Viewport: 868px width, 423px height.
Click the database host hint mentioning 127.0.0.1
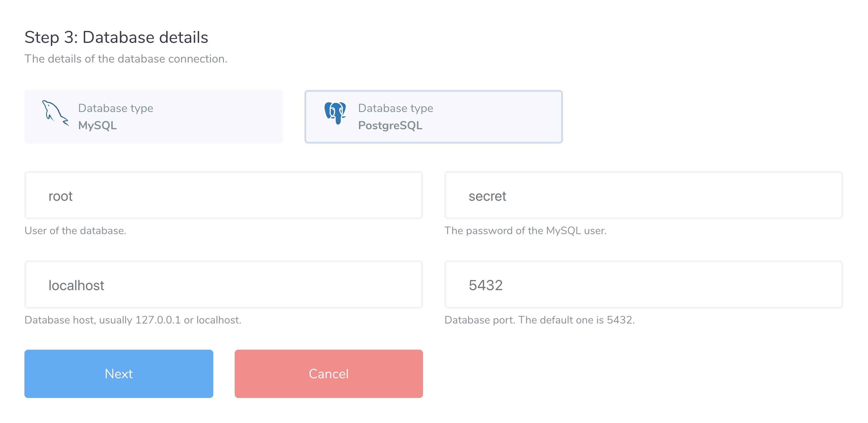[x=133, y=320]
